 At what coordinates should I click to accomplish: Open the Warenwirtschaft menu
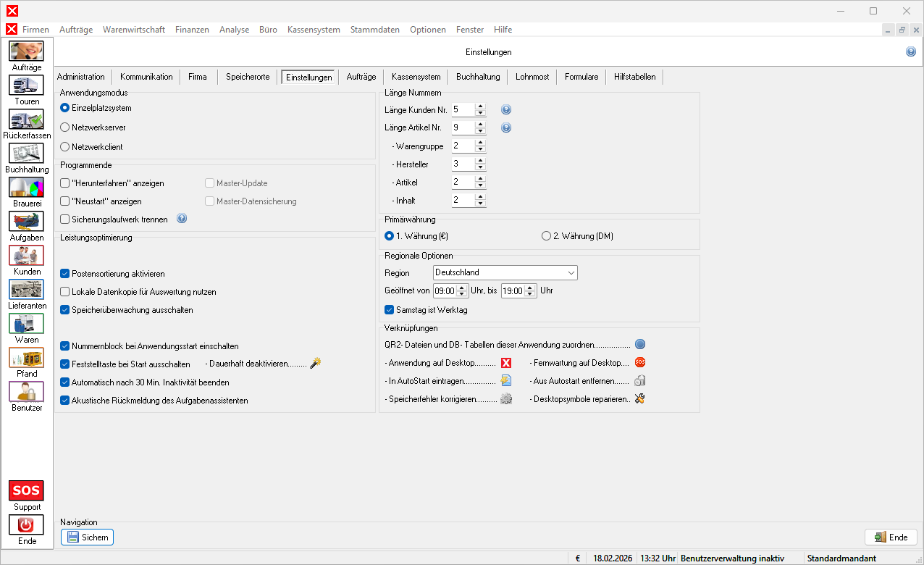tap(134, 30)
